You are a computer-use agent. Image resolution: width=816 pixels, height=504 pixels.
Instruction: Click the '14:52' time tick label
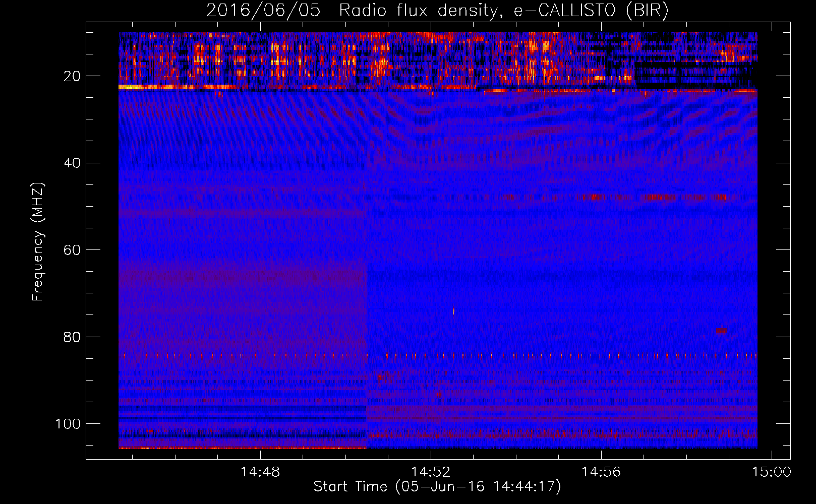pyautogui.click(x=431, y=472)
